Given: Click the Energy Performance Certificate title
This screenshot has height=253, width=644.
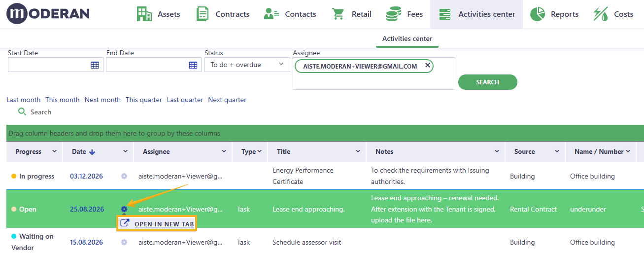Looking at the screenshot, I should (x=303, y=176).
